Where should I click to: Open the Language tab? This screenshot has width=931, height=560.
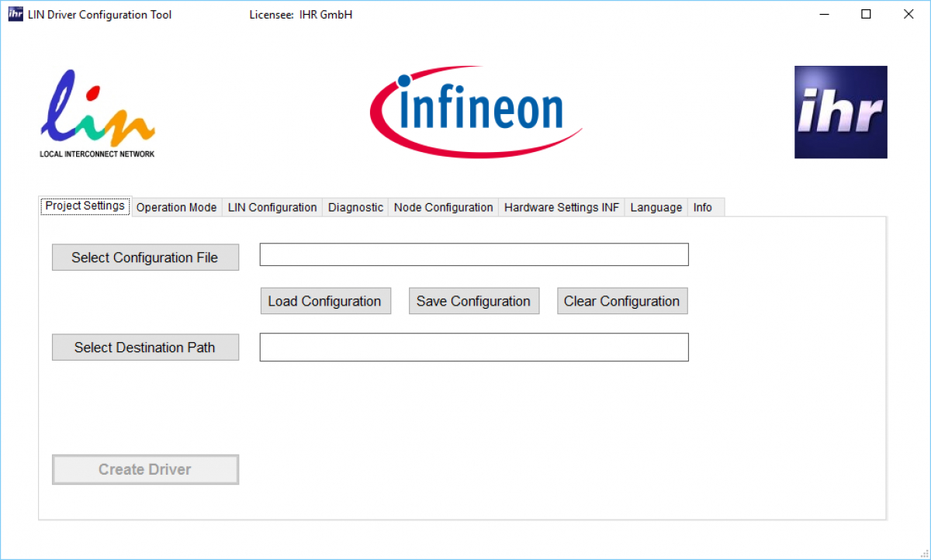[x=656, y=208]
